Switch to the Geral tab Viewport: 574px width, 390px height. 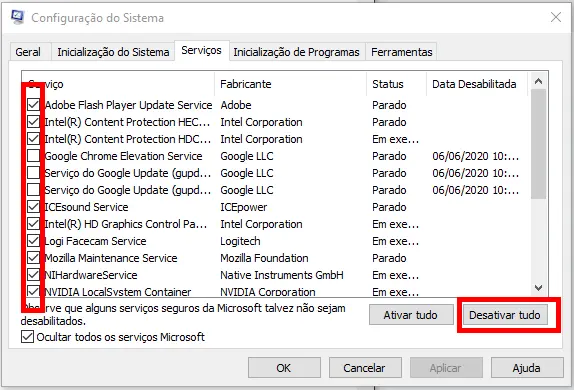tap(28, 52)
